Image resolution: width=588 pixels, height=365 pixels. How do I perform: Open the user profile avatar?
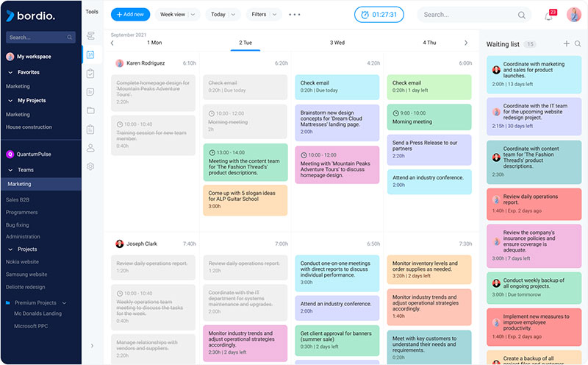574,15
